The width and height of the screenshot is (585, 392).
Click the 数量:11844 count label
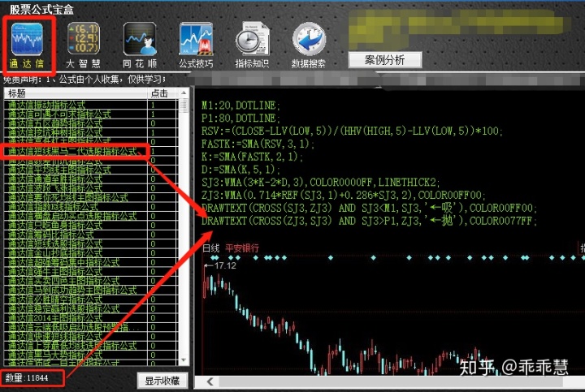point(27,378)
